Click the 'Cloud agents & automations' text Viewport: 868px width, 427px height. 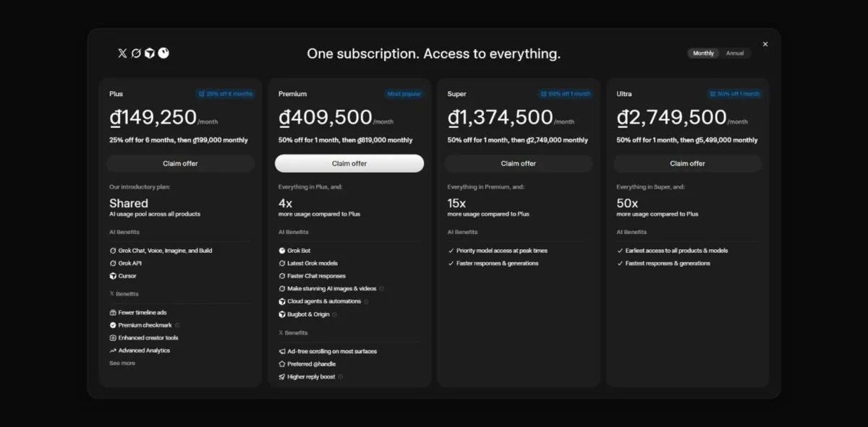[324, 301]
